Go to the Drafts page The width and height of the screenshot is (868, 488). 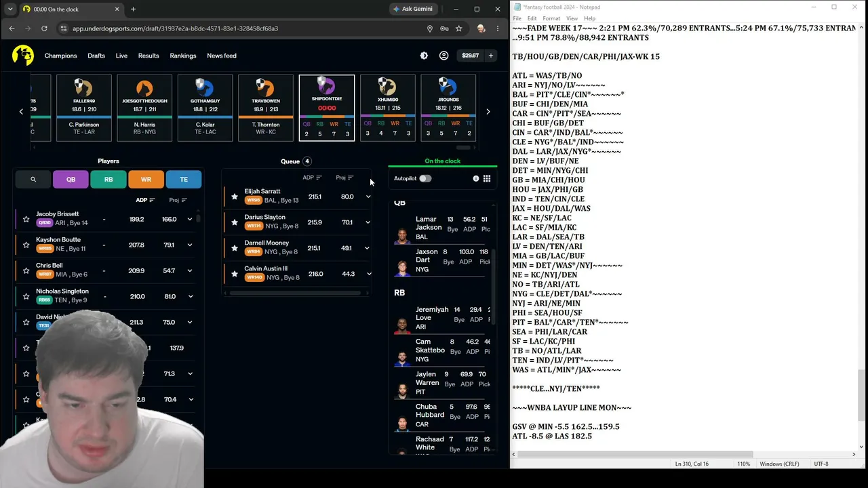pos(96,56)
